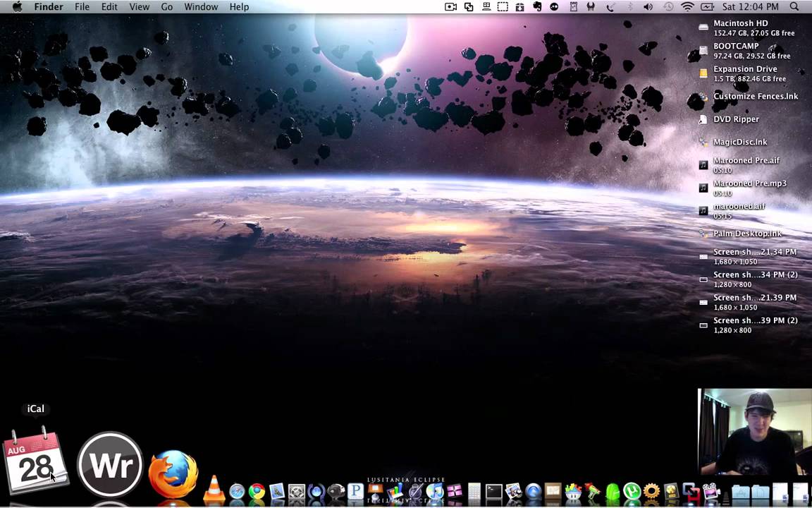
Task: Launch VLC traffic cone icon
Action: click(214, 488)
